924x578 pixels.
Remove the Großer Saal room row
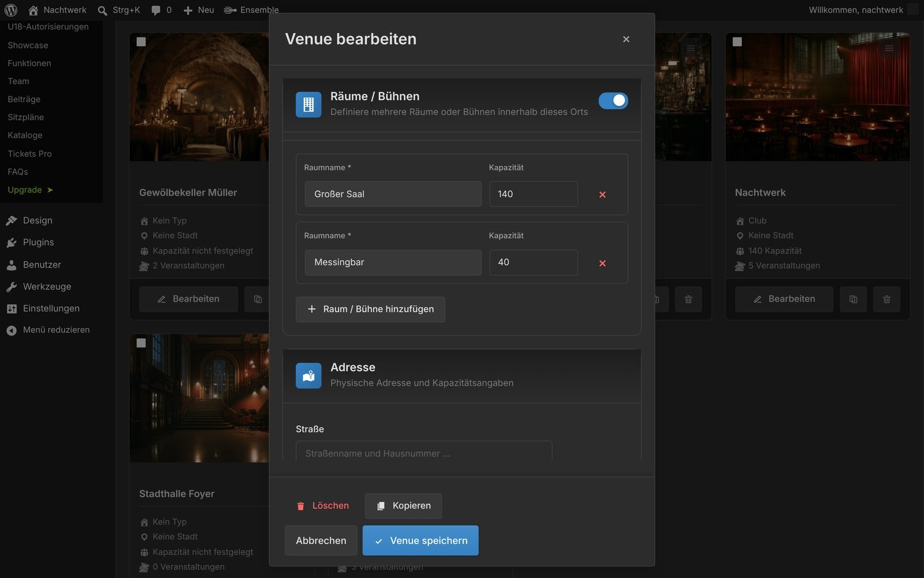click(602, 195)
